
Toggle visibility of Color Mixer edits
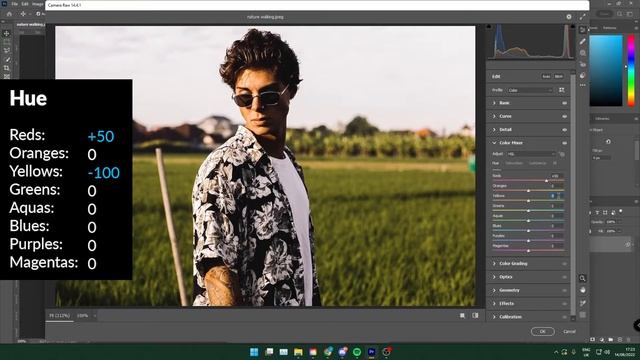(x=564, y=143)
